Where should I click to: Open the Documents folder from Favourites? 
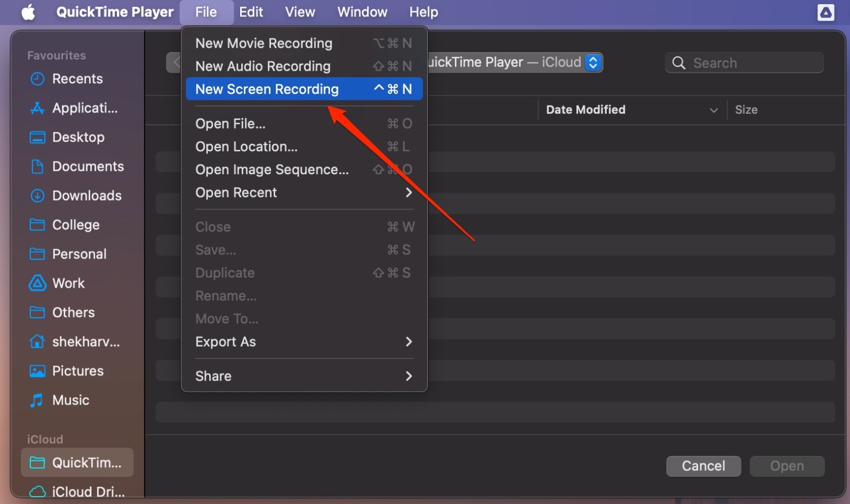[x=88, y=166]
